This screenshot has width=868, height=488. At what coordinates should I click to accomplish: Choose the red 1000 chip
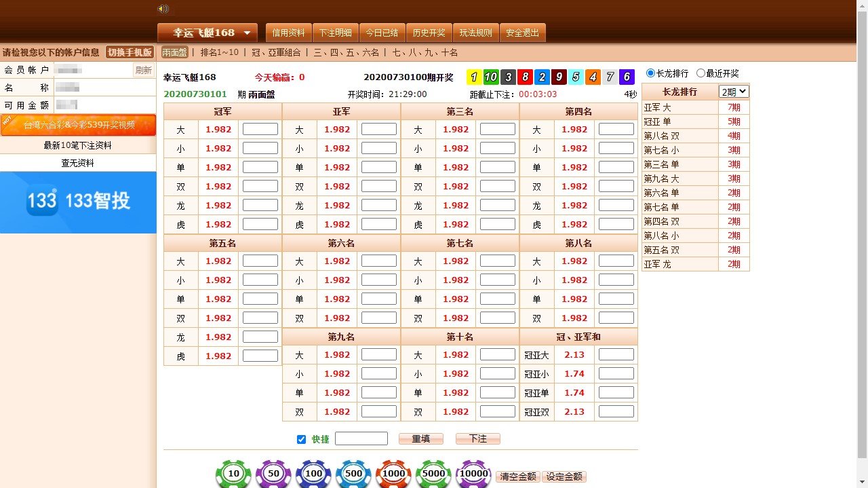click(x=393, y=474)
